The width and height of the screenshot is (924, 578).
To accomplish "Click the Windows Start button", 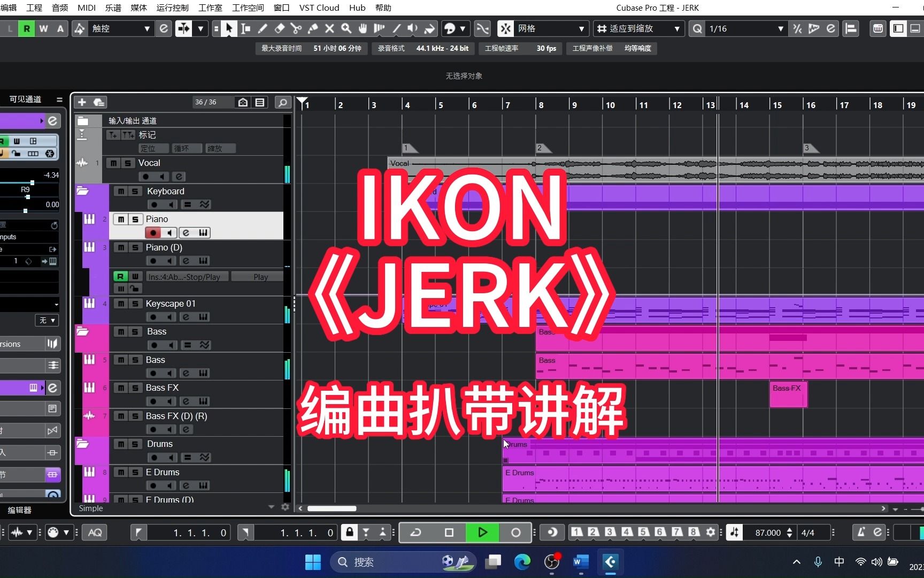I will pos(313,562).
